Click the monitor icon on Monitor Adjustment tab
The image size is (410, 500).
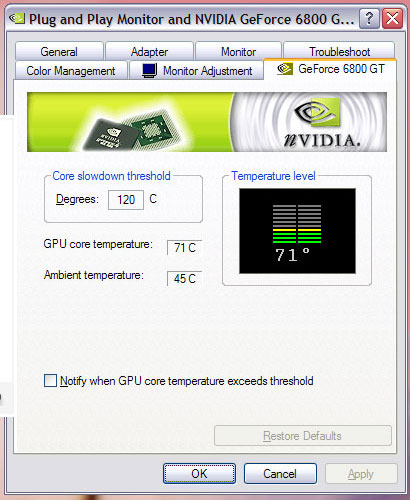[x=149, y=70]
